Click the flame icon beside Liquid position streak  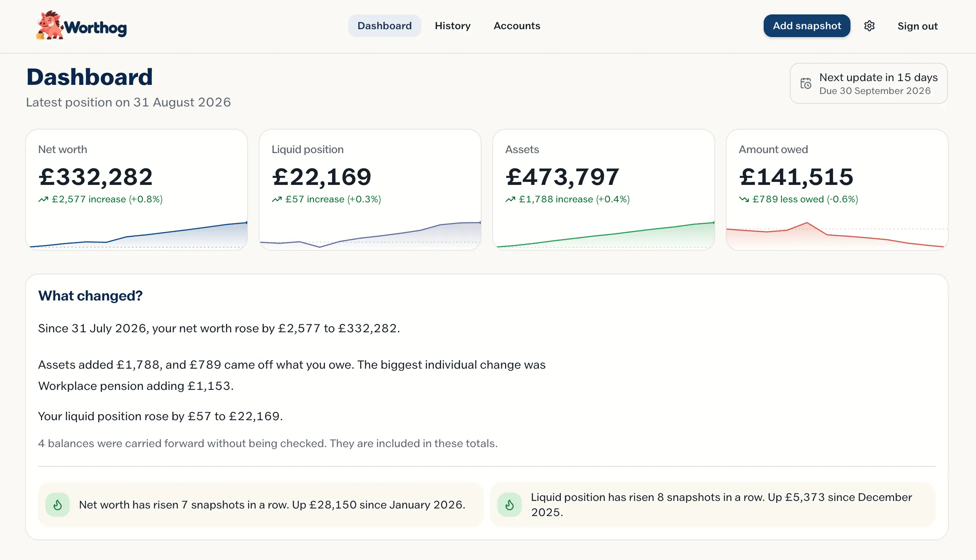click(510, 505)
